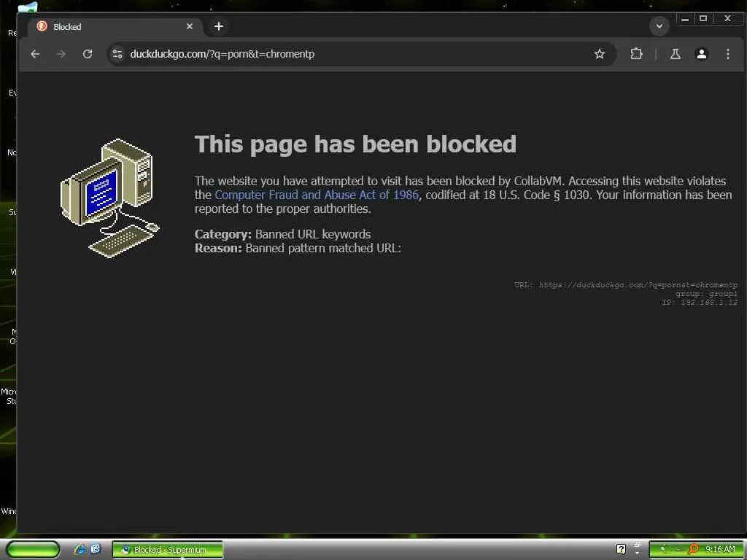The image size is (747, 560).
Task: Click the 'Banned URL keywords' category text
Action: (x=312, y=234)
